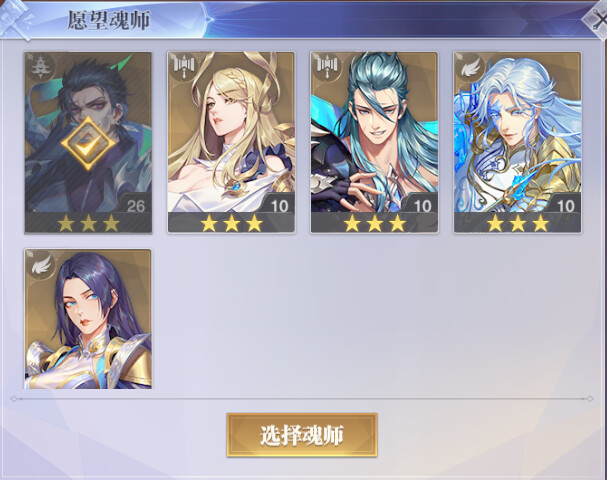
Task: Click the level 10 badge on the blonde card
Action: pyautogui.click(x=279, y=206)
